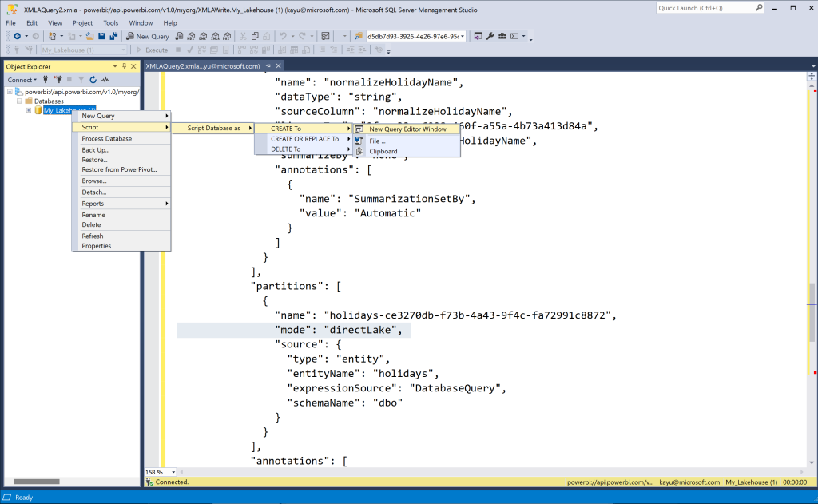Open the Project menu
This screenshot has width=818, height=504.
[82, 23]
